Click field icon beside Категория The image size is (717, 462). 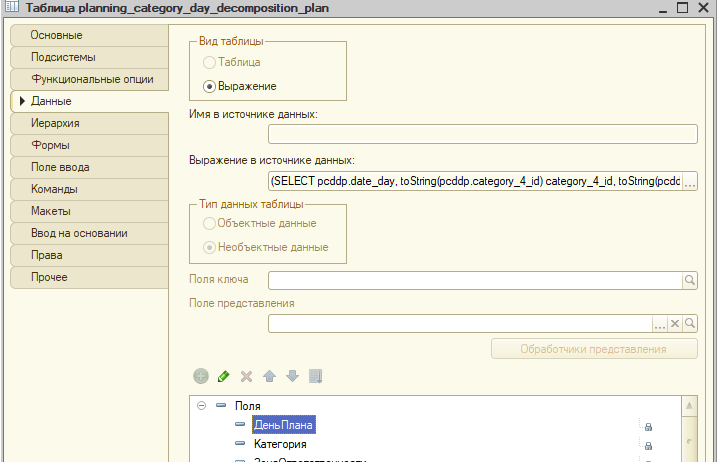pyautogui.click(x=240, y=443)
